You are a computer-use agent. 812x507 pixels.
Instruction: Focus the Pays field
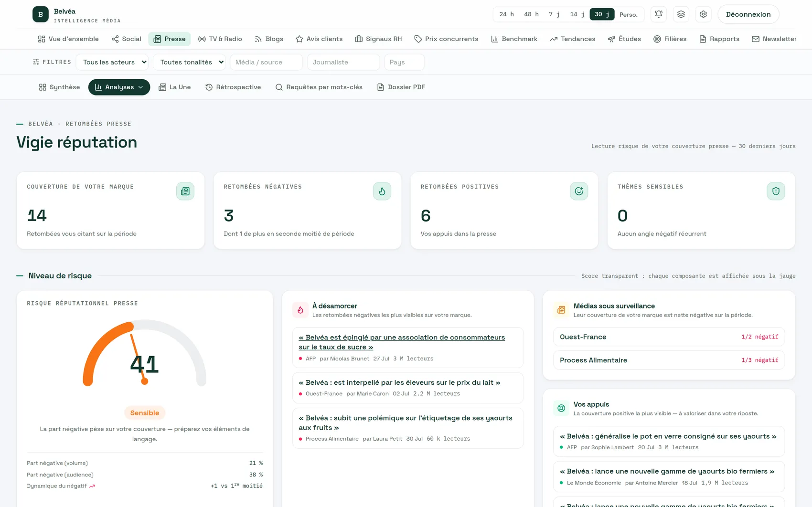point(404,62)
